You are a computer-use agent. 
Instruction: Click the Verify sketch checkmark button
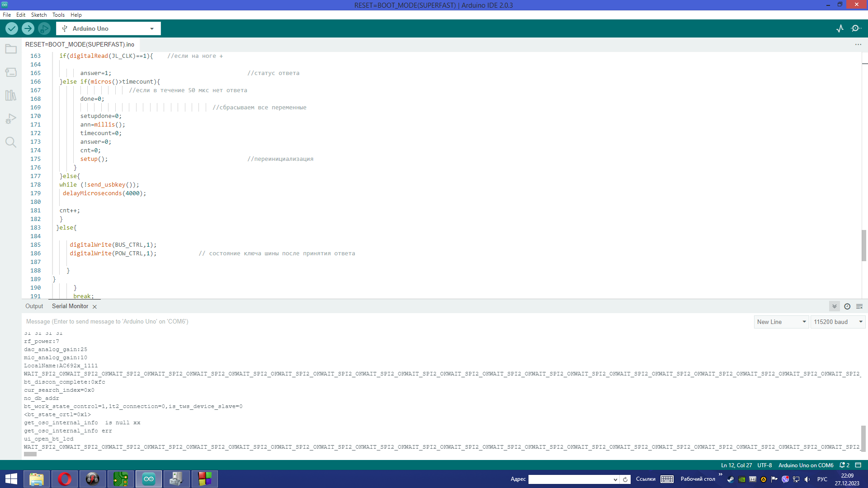pos(12,28)
